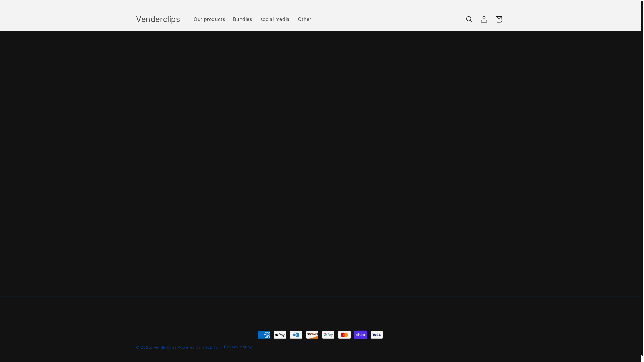This screenshot has width=644, height=362.
Task: Open the Other menu item
Action: point(305,19)
